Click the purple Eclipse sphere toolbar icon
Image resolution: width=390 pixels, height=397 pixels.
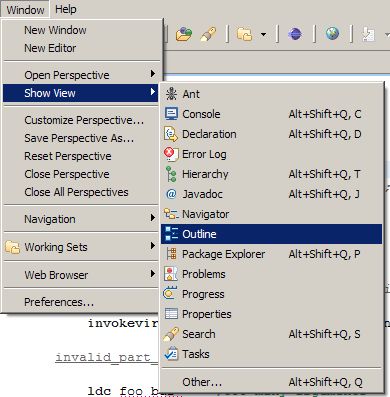[x=295, y=34]
